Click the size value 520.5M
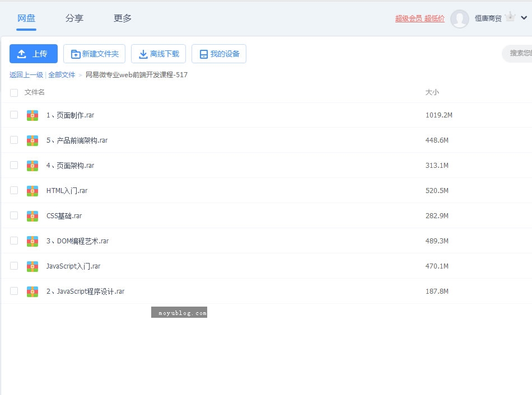This screenshot has height=395, width=532. click(437, 191)
